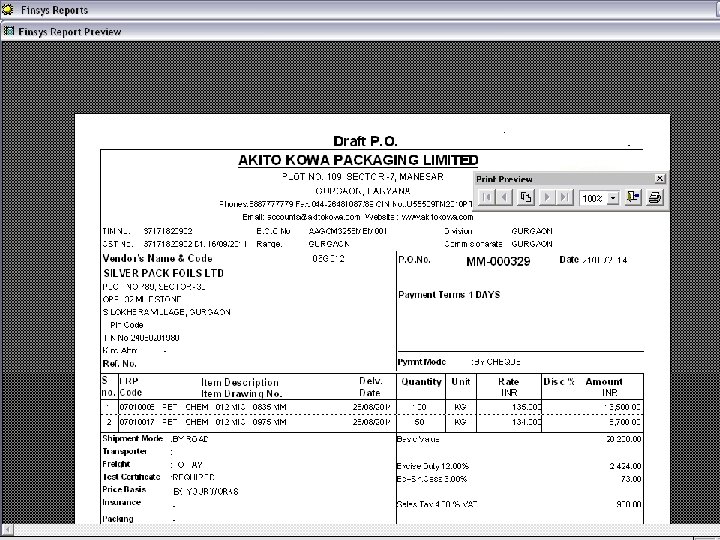Click the Print Preview toolbar title
This screenshot has width=720, height=540.
pyautogui.click(x=504, y=179)
